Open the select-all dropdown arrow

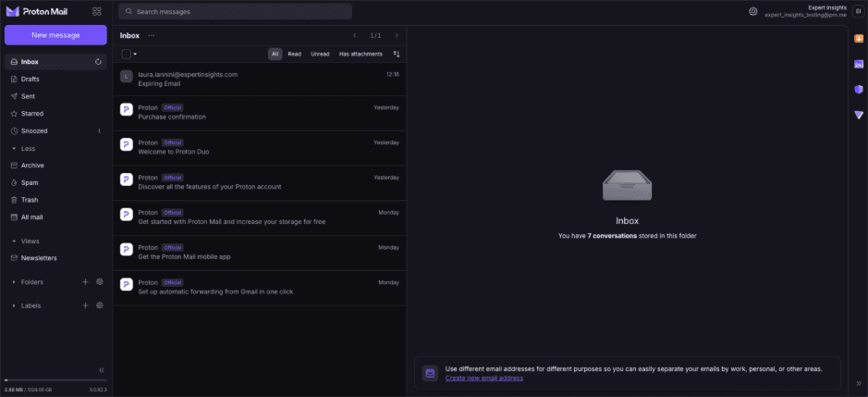point(135,54)
